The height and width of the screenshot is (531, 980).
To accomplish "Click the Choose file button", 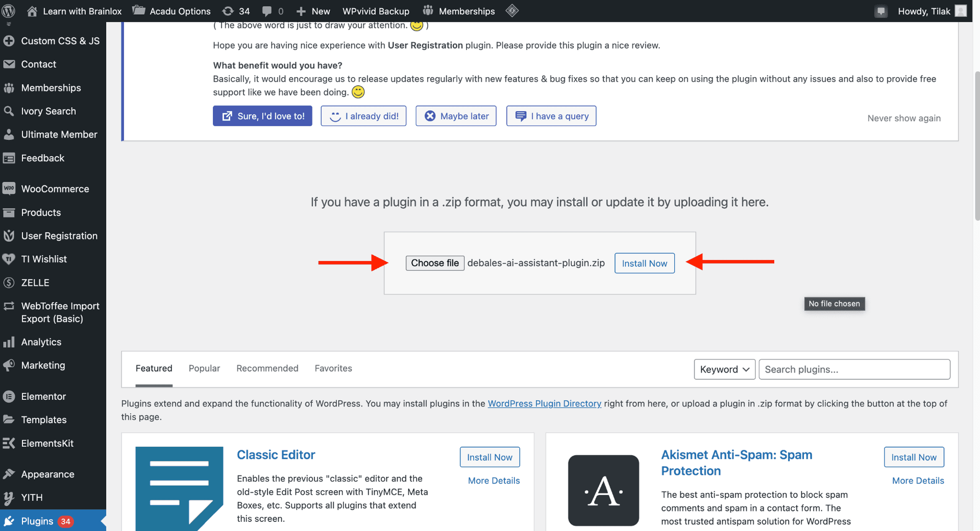I will click(434, 263).
